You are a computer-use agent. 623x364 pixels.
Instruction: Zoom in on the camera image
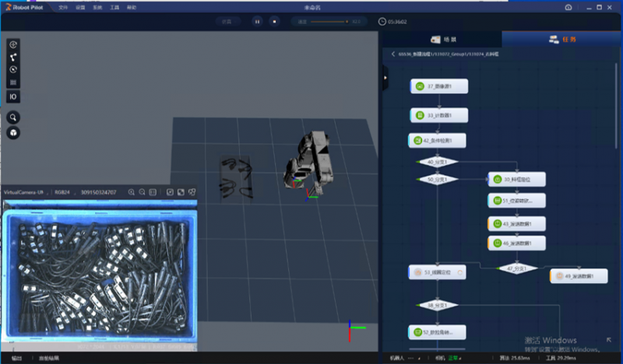(x=132, y=192)
